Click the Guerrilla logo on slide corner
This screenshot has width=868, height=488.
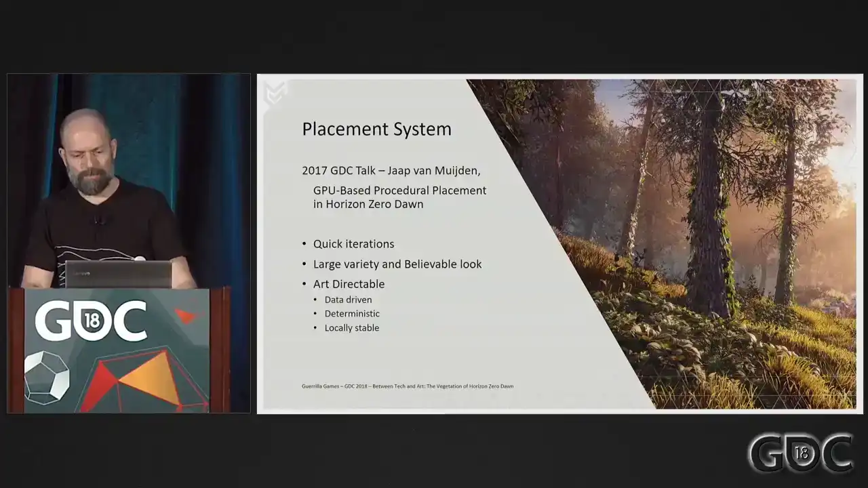click(275, 92)
